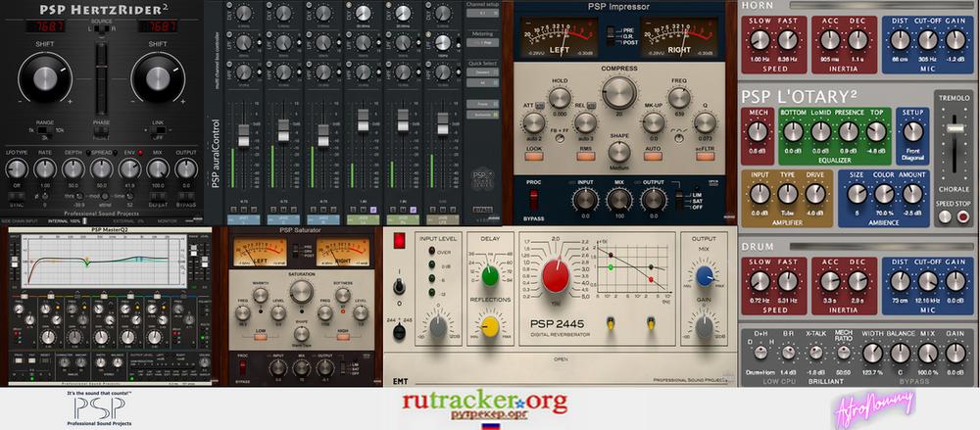Click the FREQ knob in PSP Impressor
Viewport: 980px width, 430px height.
click(x=679, y=98)
